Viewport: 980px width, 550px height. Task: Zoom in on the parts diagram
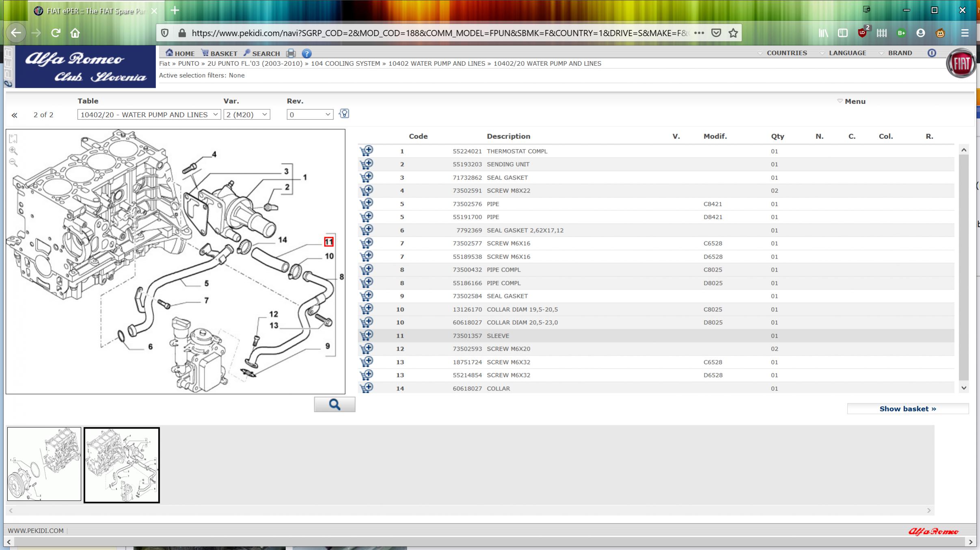point(13,151)
